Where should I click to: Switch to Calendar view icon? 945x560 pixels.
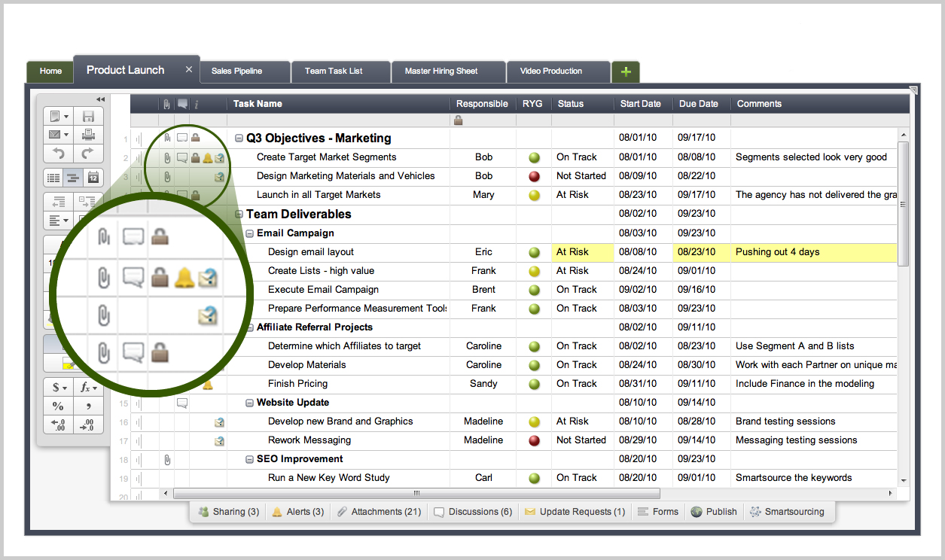coord(93,177)
